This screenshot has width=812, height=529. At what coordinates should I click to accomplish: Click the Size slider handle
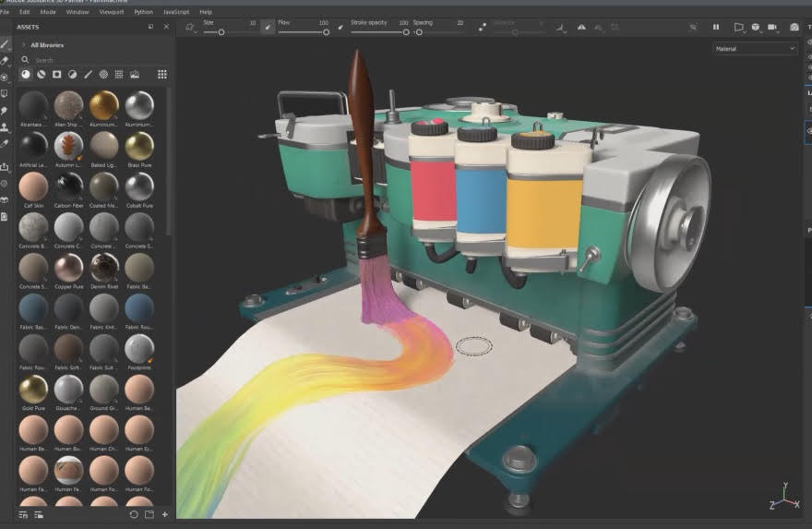[x=221, y=32]
